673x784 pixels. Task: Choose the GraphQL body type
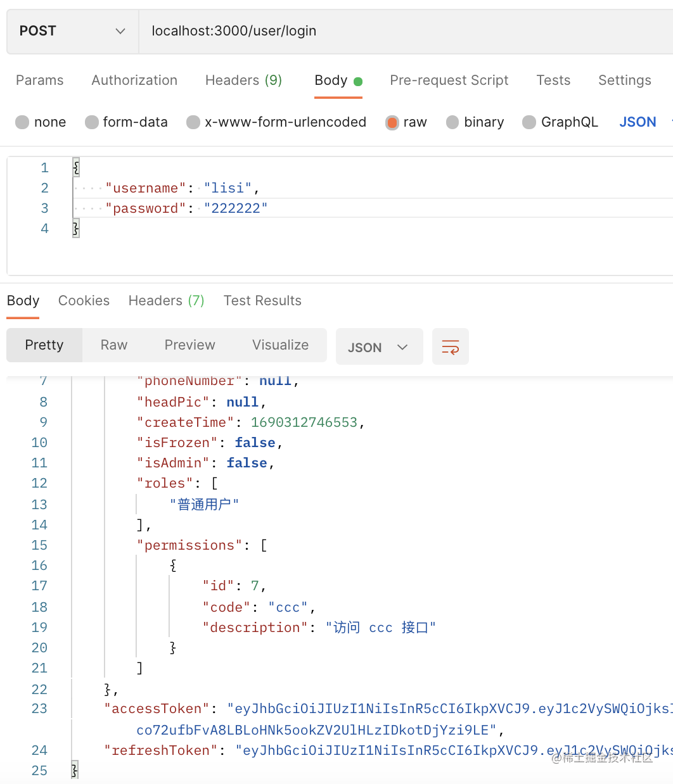point(529,122)
